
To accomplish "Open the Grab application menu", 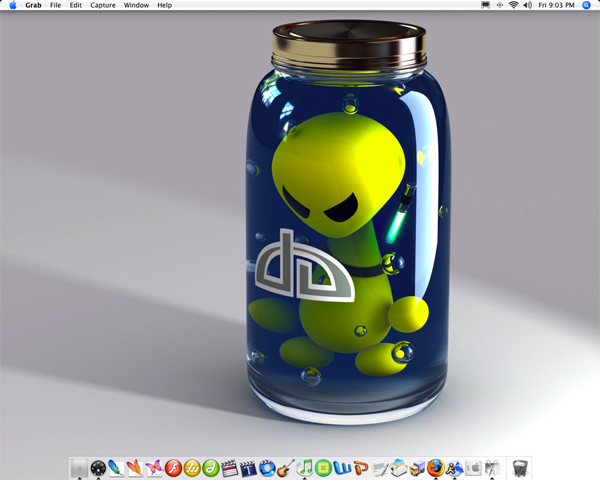I will [x=33, y=5].
